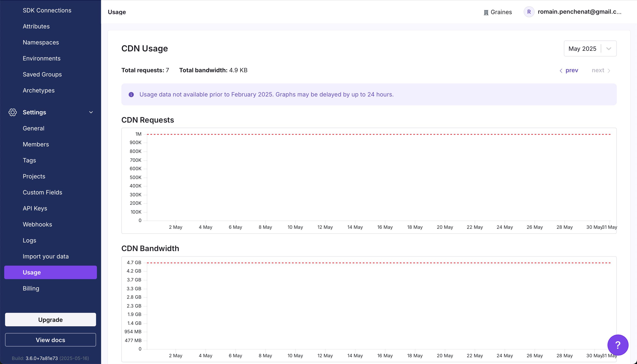The width and height of the screenshot is (637, 364).
Task: Click the CDN Bandwidth chart heading
Action: [x=150, y=249]
